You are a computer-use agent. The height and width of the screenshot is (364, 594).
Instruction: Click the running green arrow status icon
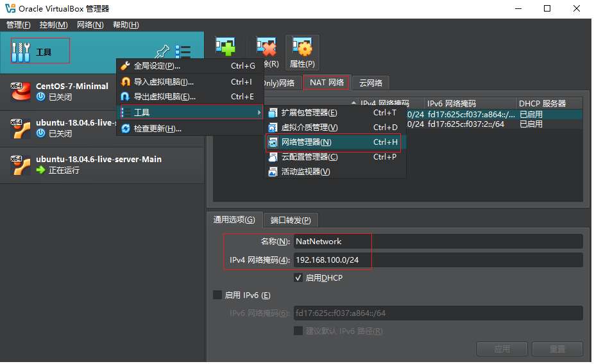click(x=40, y=170)
